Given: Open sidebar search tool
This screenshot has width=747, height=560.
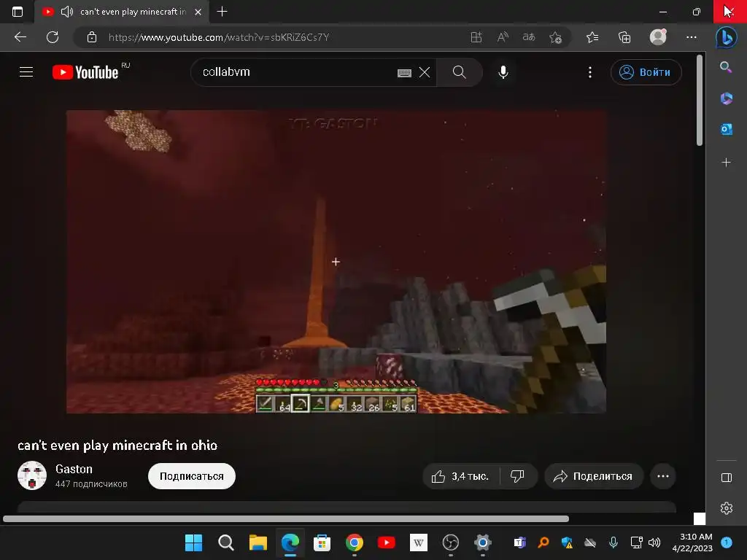Looking at the screenshot, I should click(x=726, y=67).
